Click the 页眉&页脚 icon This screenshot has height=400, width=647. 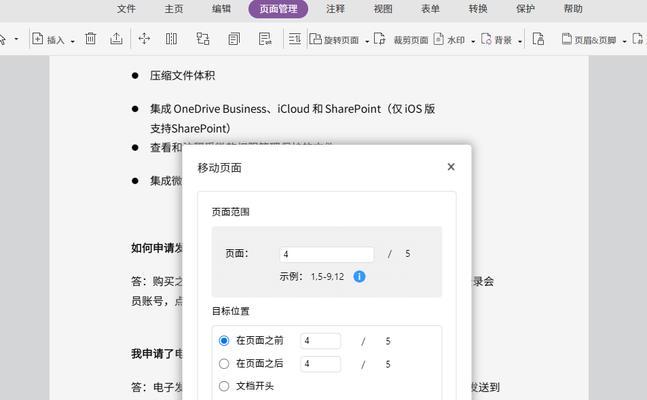[x=567, y=39]
